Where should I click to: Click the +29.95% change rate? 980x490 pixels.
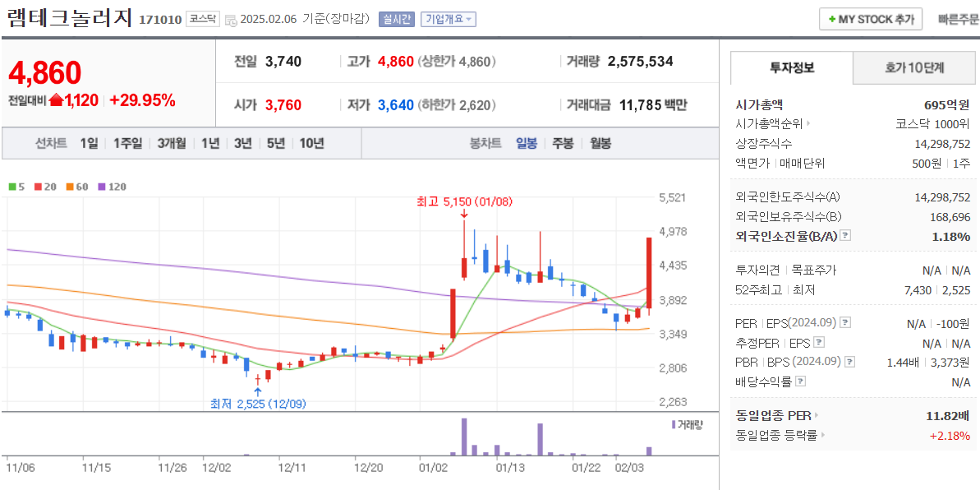(142, 100)
